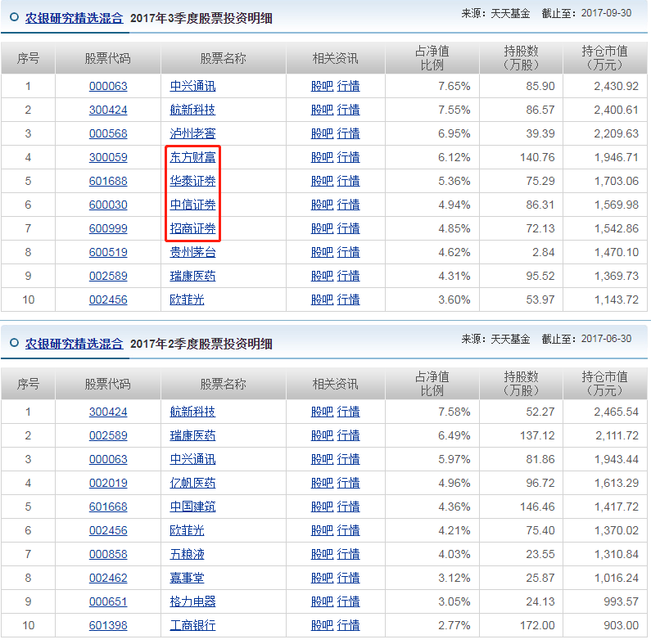Open 亿帆医药 stock name link
The image size is (651, 644).
point(192,483)
